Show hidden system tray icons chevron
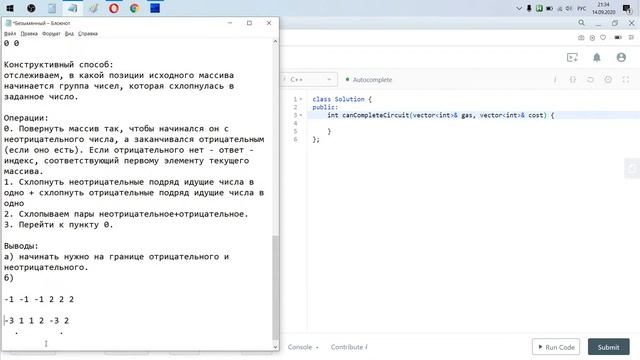Screen dimensions: 640x360 tap(519, 8)
